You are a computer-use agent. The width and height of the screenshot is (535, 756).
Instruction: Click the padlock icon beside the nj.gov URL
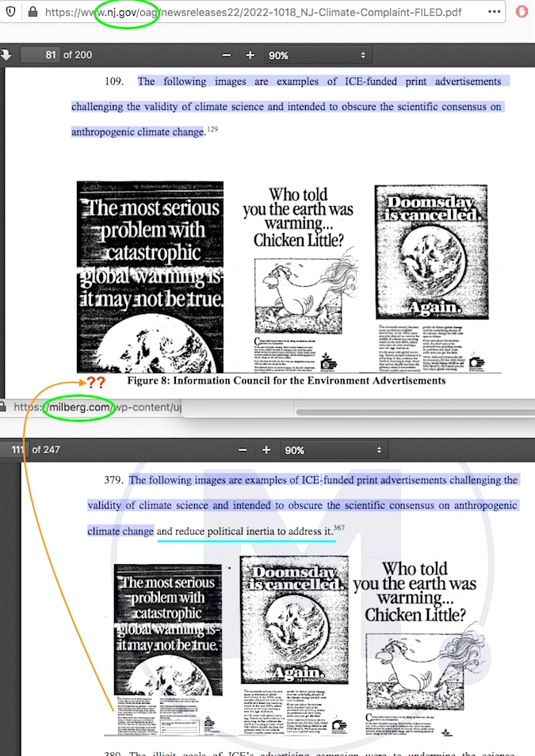pos(32,12)
